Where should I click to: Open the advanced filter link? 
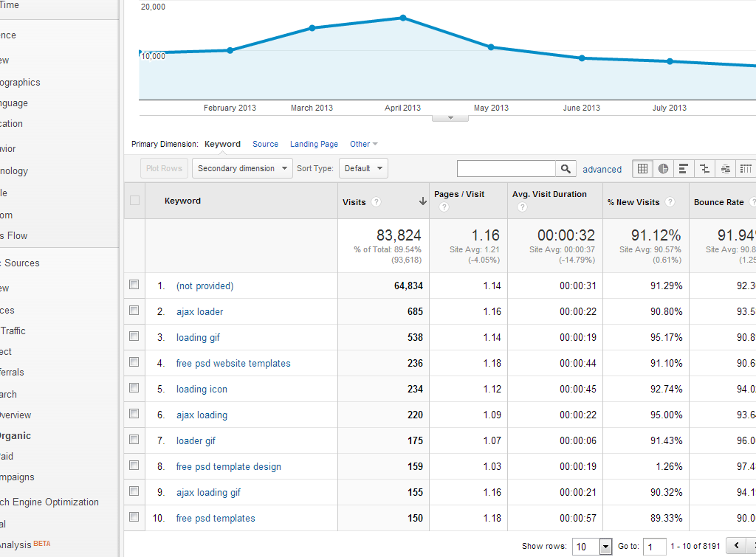(x=602, y=170)
